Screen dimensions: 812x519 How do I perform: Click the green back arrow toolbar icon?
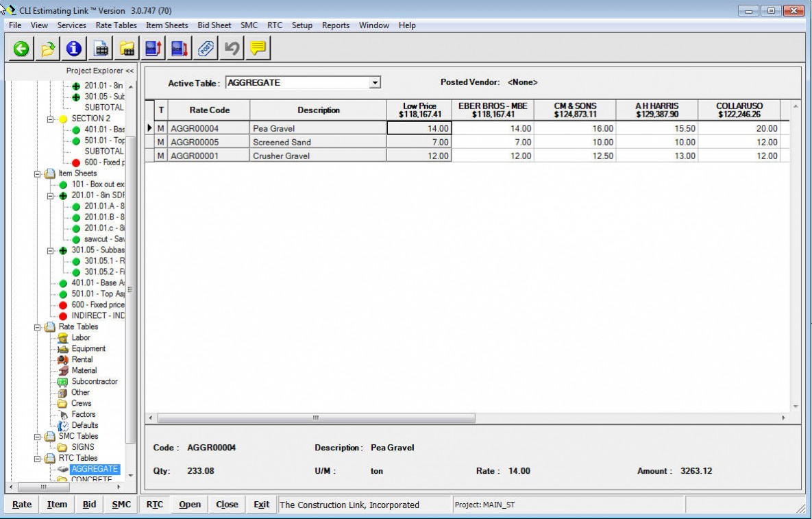pyautogui.click(x=21, y=49)
